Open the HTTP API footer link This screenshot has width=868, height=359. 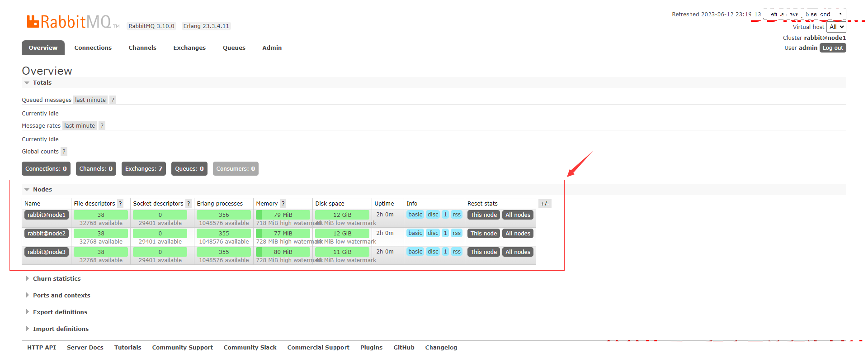point(42,348)
